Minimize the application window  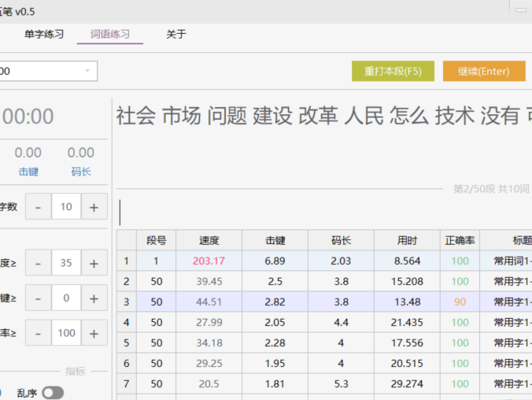521,10
